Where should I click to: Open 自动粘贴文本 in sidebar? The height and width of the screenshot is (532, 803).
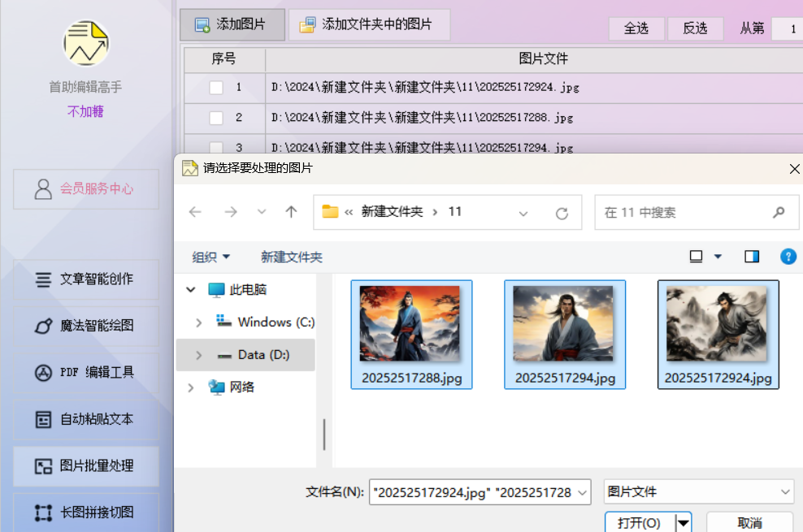(86, 419)
